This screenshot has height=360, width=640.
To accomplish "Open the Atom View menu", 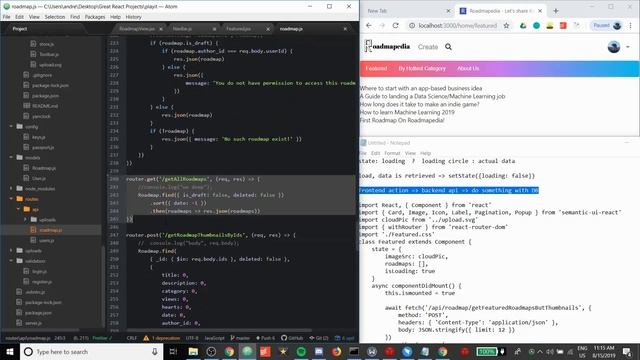I will (x=34, y=17).
